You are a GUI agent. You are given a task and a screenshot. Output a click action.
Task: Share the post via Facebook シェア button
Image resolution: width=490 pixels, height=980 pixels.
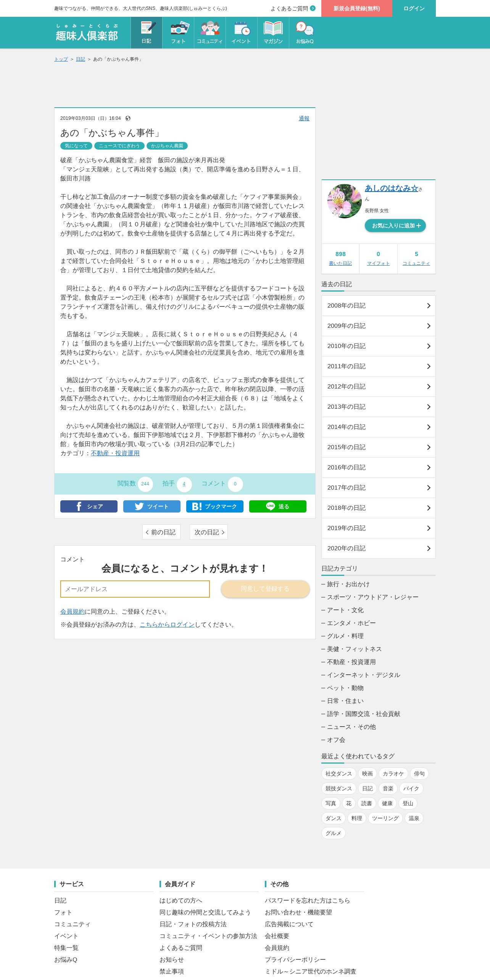89,506
